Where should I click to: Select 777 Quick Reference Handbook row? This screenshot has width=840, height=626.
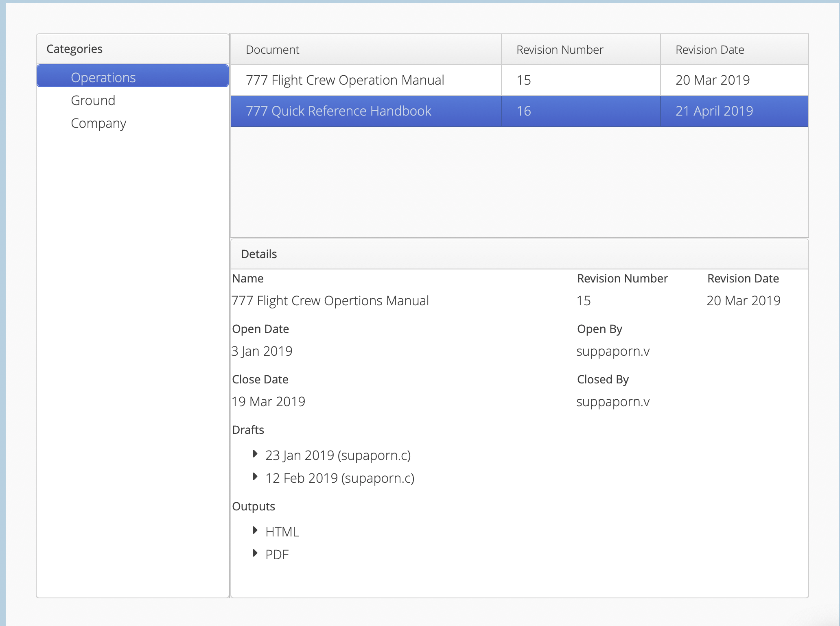[x=338, y=111]
